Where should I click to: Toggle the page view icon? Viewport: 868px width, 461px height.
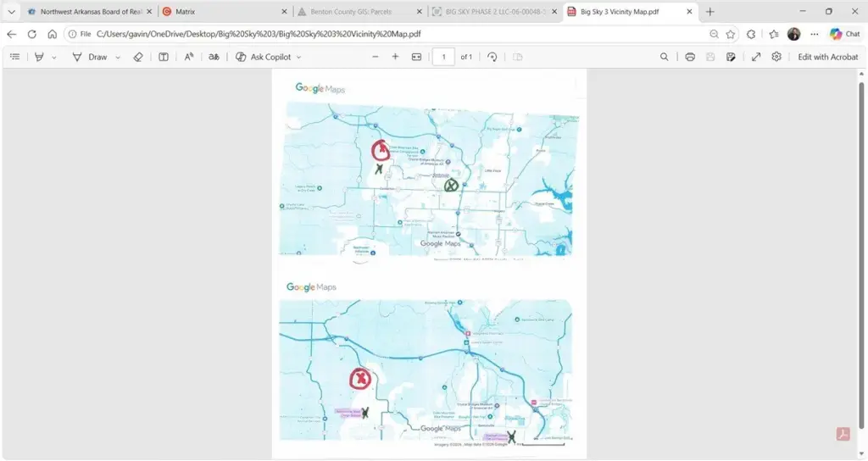[518, 57]
